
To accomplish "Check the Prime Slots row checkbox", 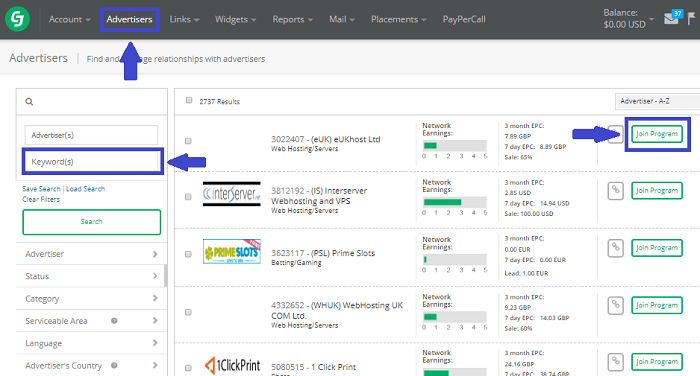I will (188, 254).
